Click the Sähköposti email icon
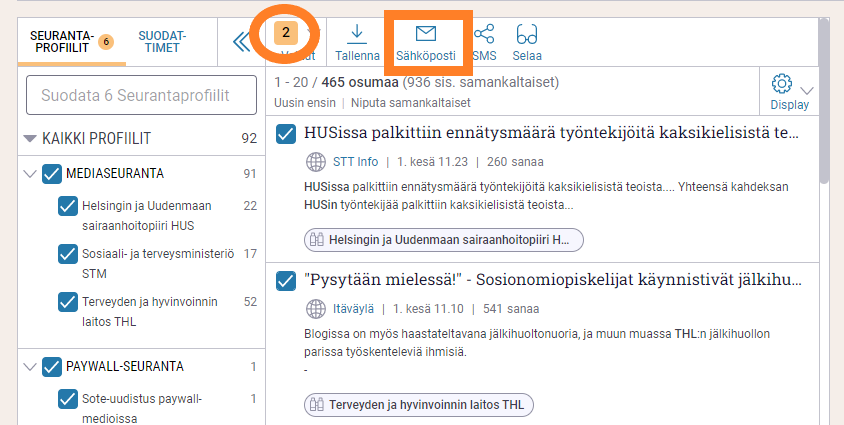 [425, 35]
